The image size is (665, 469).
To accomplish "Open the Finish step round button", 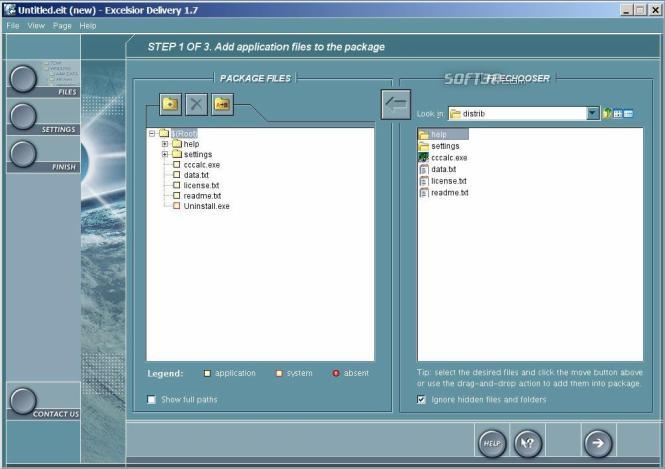I will click(x=23, y=154).
